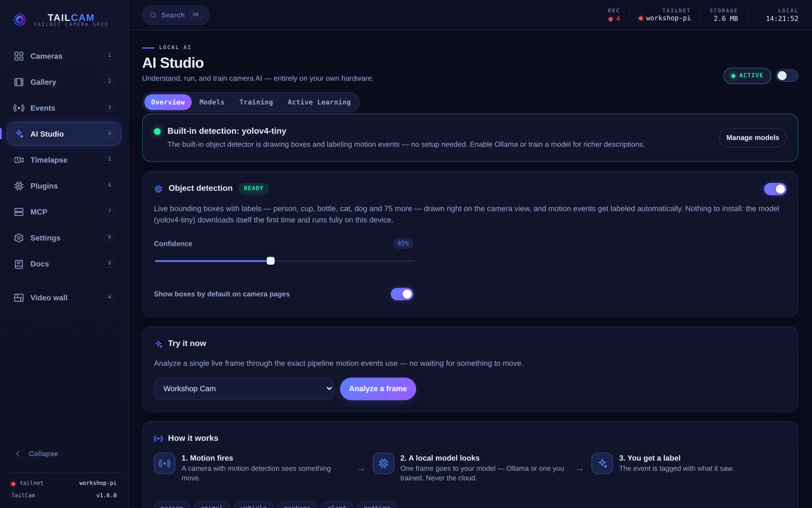
Task: Go to the Timelapse page
Action: tap(64, 160)
